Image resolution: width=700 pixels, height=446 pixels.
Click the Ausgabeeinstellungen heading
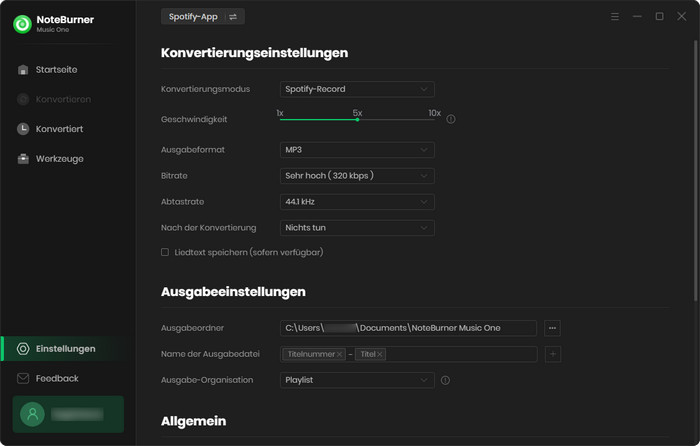tap(233, 292)
